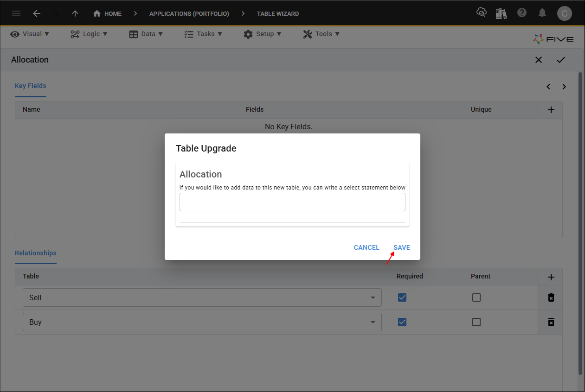This screenshot has width=585, height=392.
Task: Select the Key Fields tab
Action: [31, 86]
